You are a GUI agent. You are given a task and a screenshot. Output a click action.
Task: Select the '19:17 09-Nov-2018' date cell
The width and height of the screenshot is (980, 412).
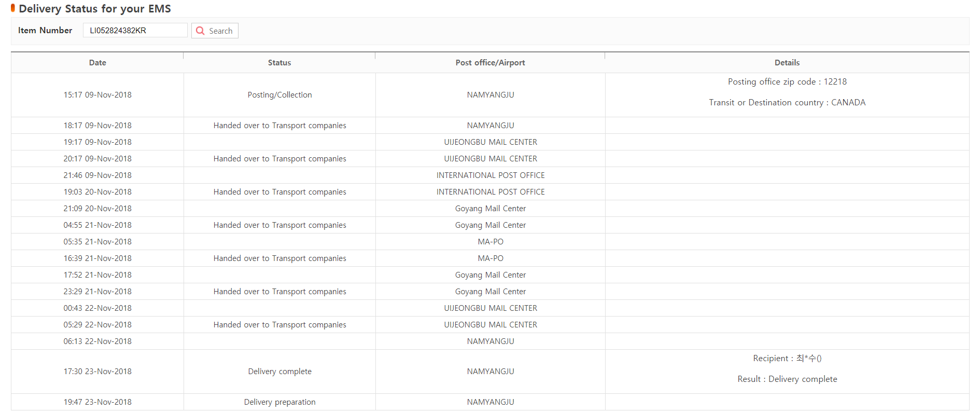pos(97,142)
